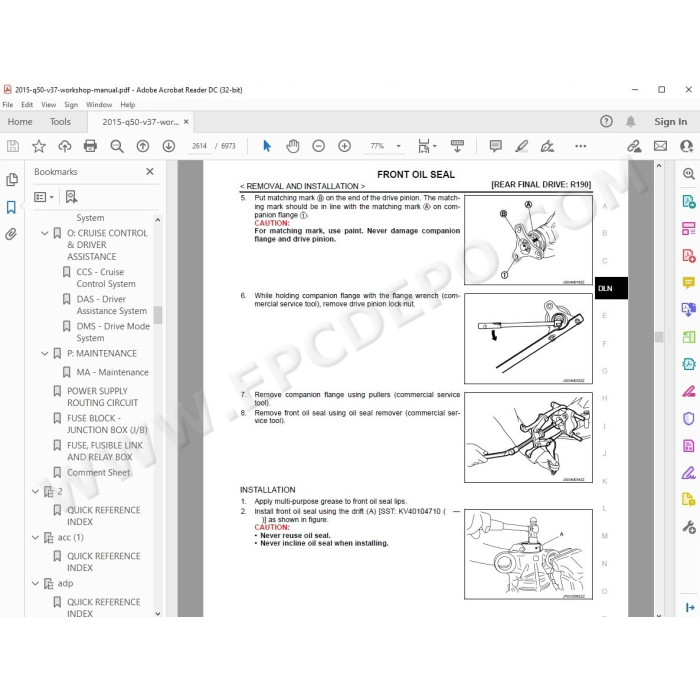Open the fit page options icon
This screenshot has height=700, width=700.
click(426, 146)
